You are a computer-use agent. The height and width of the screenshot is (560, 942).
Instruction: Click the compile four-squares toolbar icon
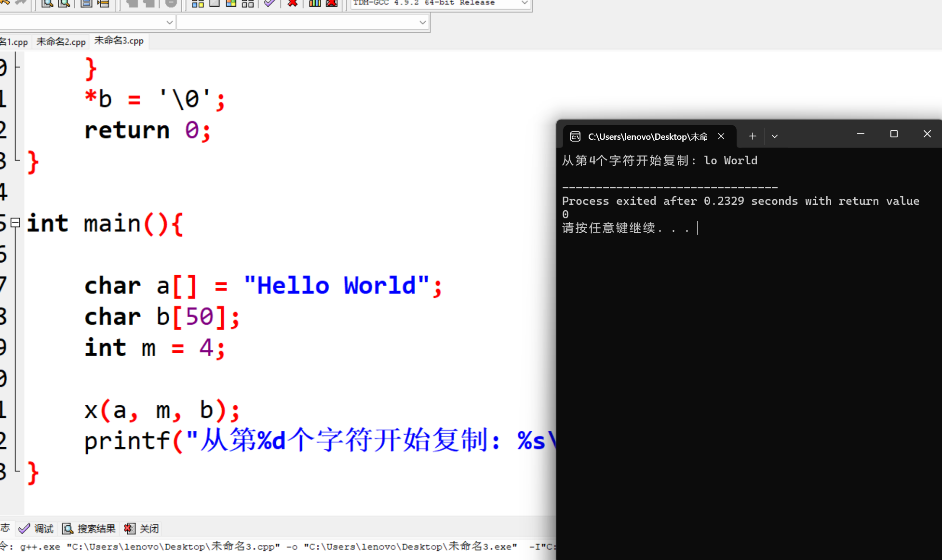198,3
